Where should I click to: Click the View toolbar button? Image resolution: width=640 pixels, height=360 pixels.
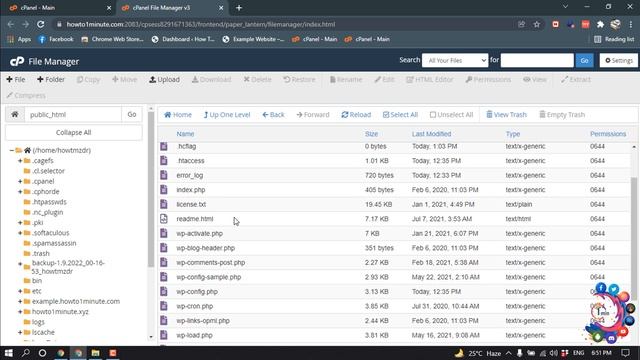[535, 80]
